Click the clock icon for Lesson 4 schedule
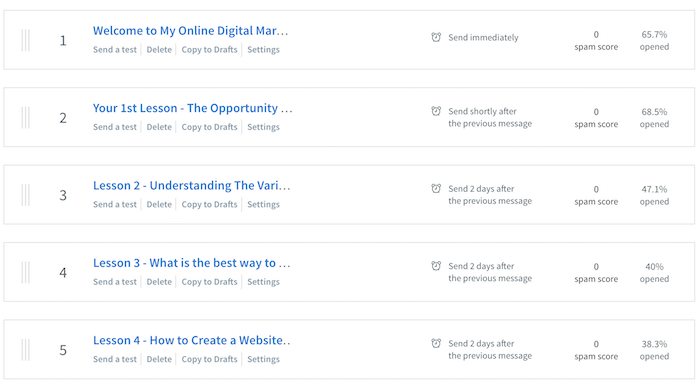Image resolution: width=700 pixels, height=387 pixels. [436, 343]
